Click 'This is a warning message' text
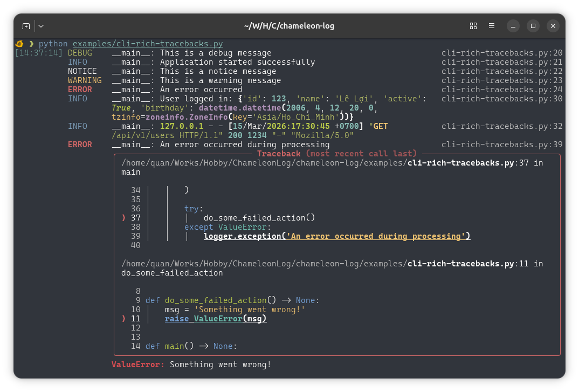579x392 pixels. pyautogui.click(x=220, y=80)
